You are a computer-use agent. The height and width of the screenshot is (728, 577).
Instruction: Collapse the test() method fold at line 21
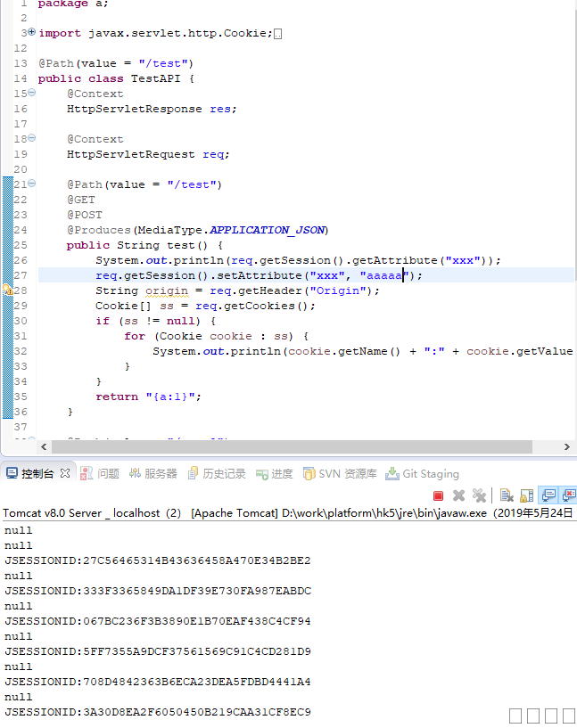(x=32, y=184)
